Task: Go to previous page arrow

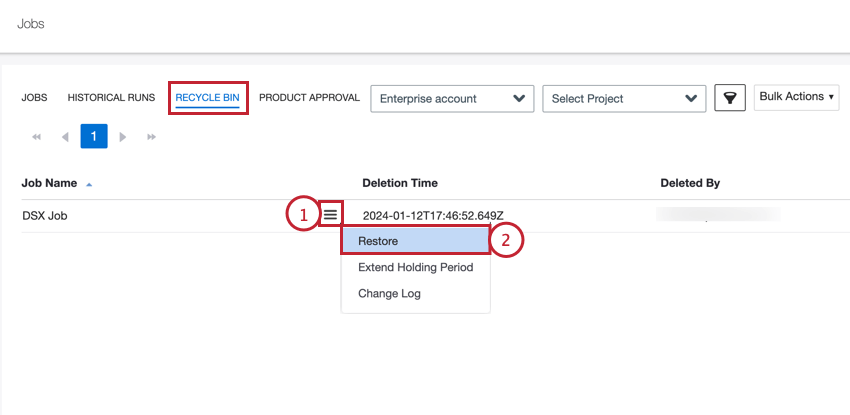Action: pos(65,136)
